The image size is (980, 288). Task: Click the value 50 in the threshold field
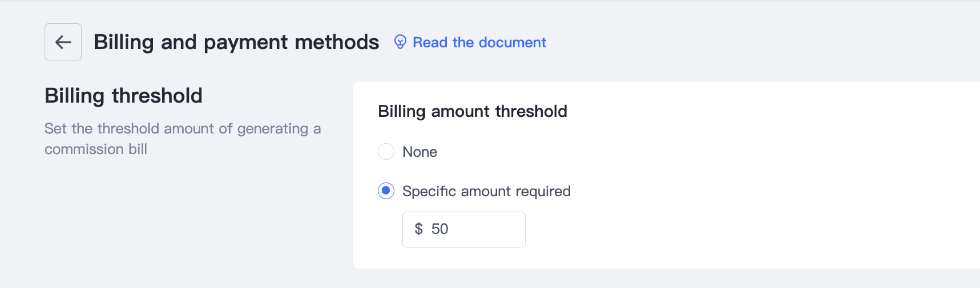tap(440, 229)
